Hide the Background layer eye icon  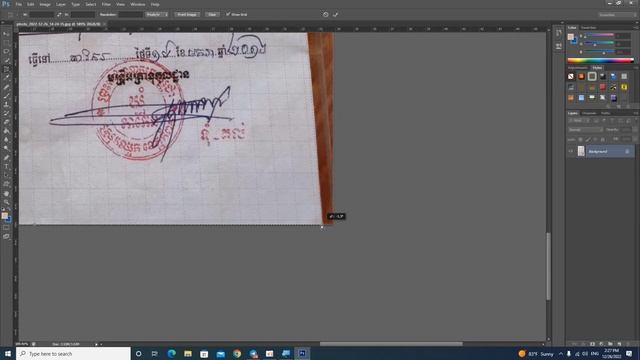[571, 151]
